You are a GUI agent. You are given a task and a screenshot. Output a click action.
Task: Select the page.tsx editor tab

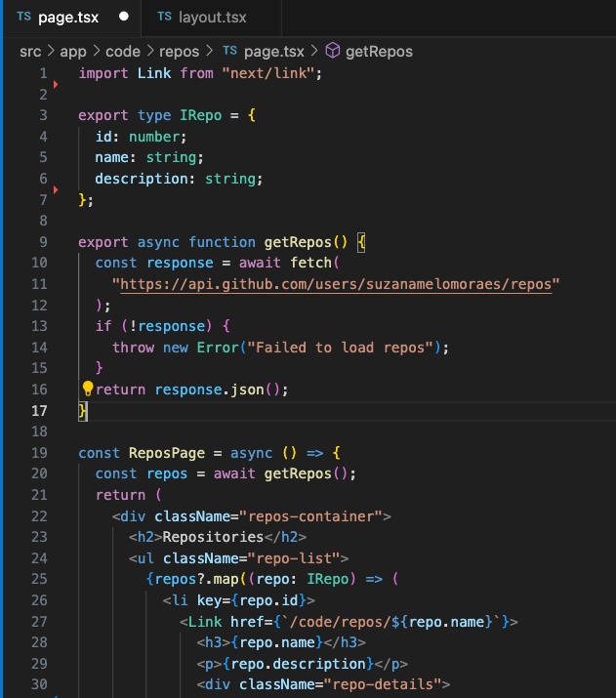coord(67,18)
